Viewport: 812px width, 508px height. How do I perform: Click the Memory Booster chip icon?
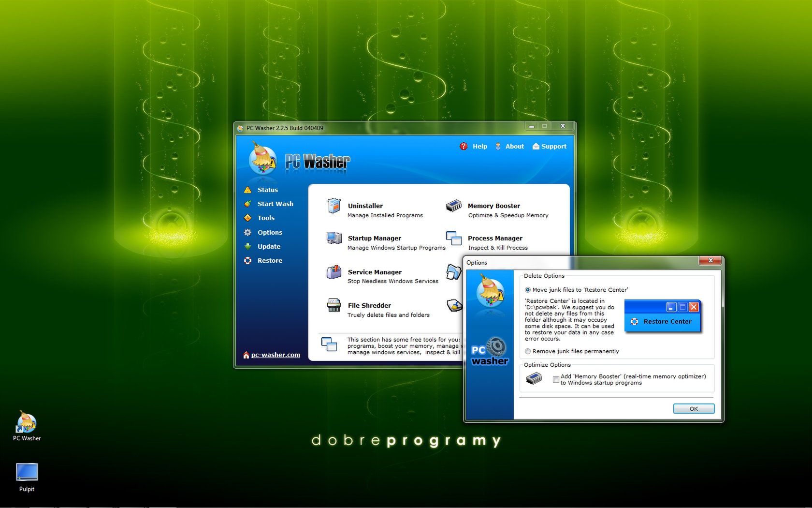(x=453, y=206)
